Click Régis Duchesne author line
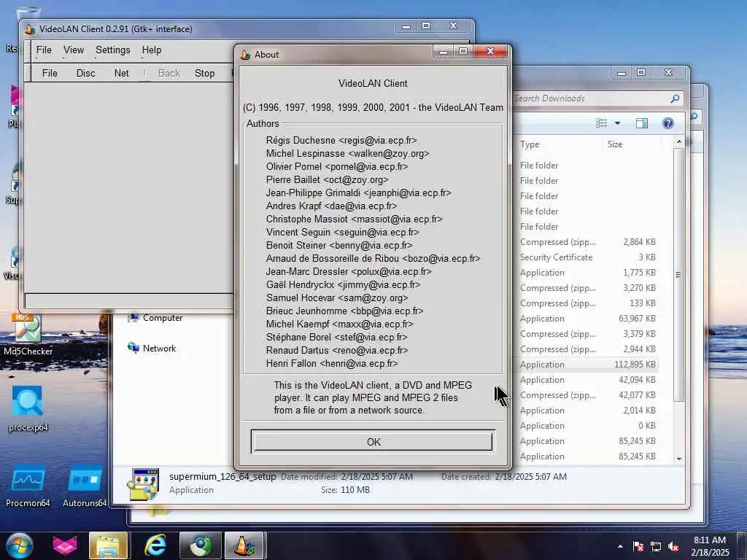747x560 pixels. [341, 141]
